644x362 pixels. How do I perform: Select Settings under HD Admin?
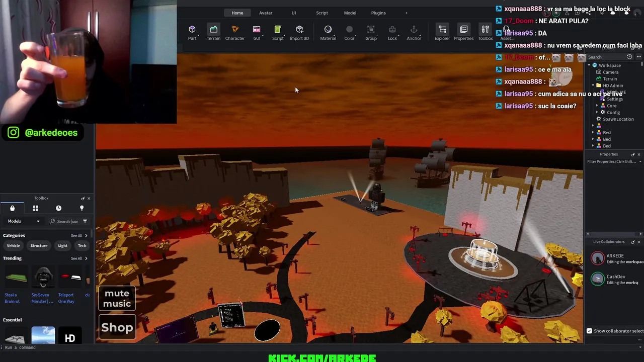point(614,99)
